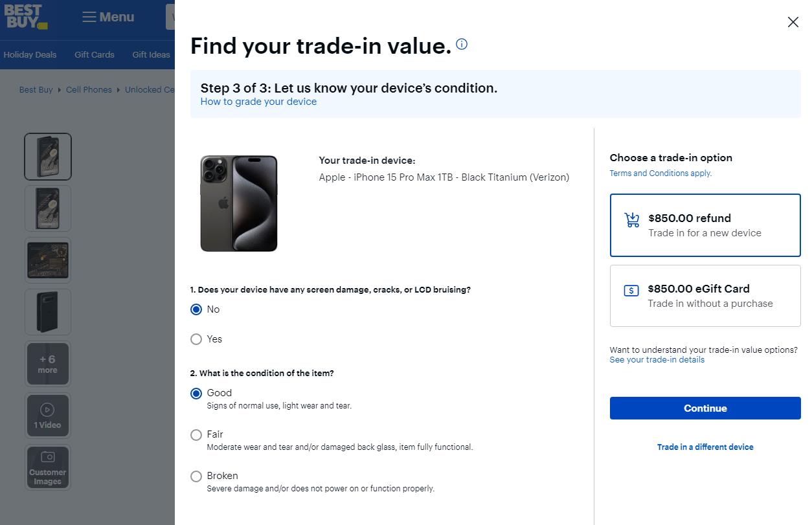
Task: Show the +6 more product images
Action: [x=48, y=364]
